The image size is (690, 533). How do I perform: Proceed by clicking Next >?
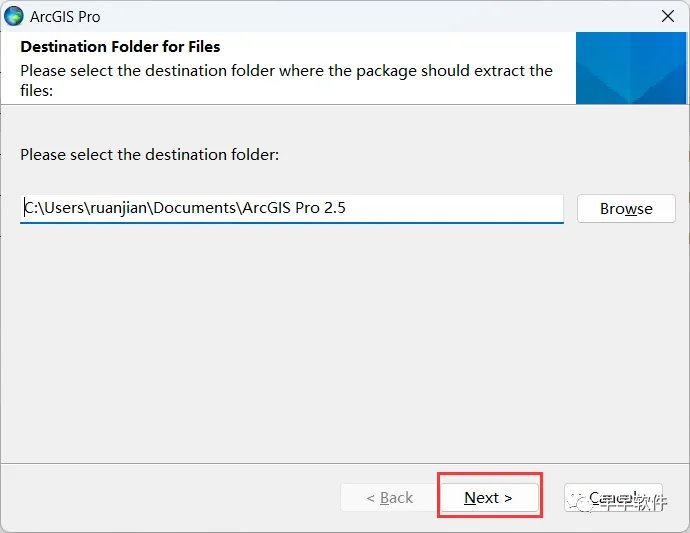(488, 497)
